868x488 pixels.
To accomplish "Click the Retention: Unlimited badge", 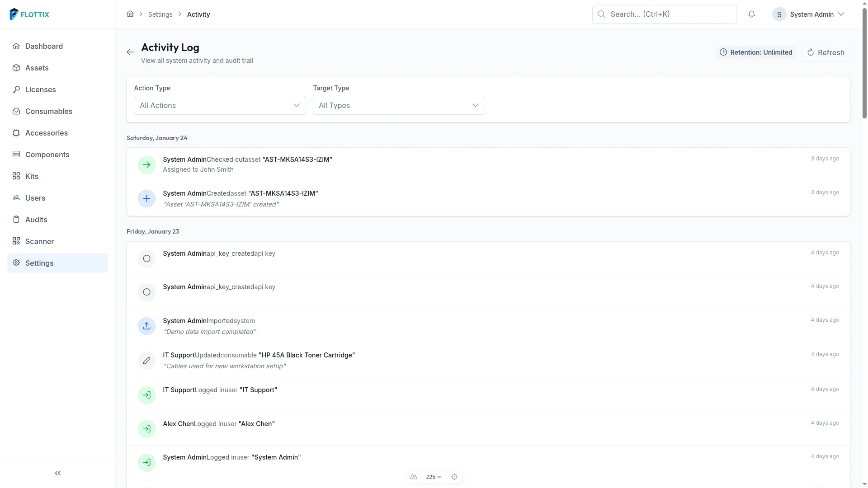I will 755,52.
